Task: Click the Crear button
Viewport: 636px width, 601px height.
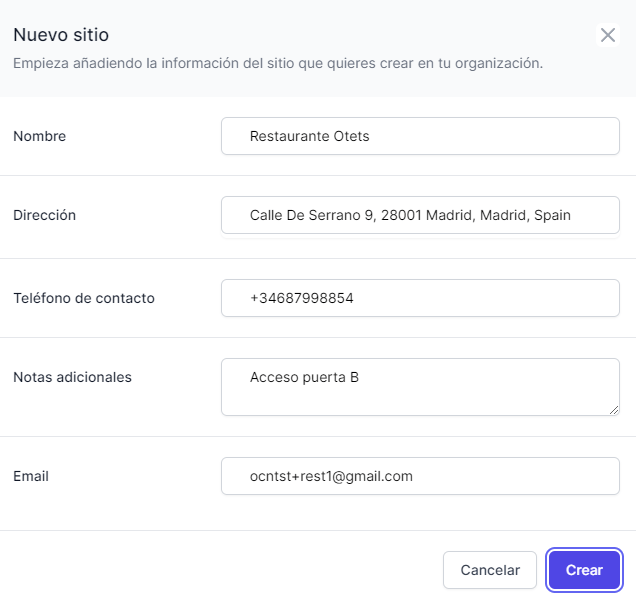Action: coord(584,570)
